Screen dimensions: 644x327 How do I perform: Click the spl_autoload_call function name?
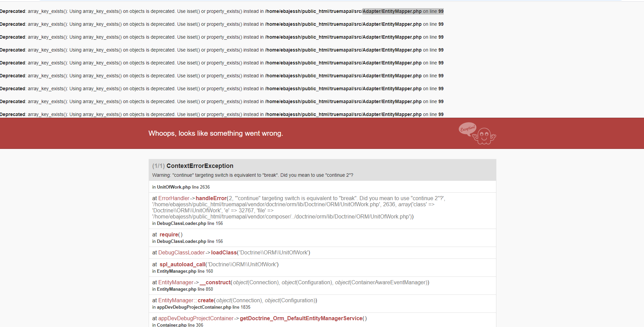pos(182,265)
